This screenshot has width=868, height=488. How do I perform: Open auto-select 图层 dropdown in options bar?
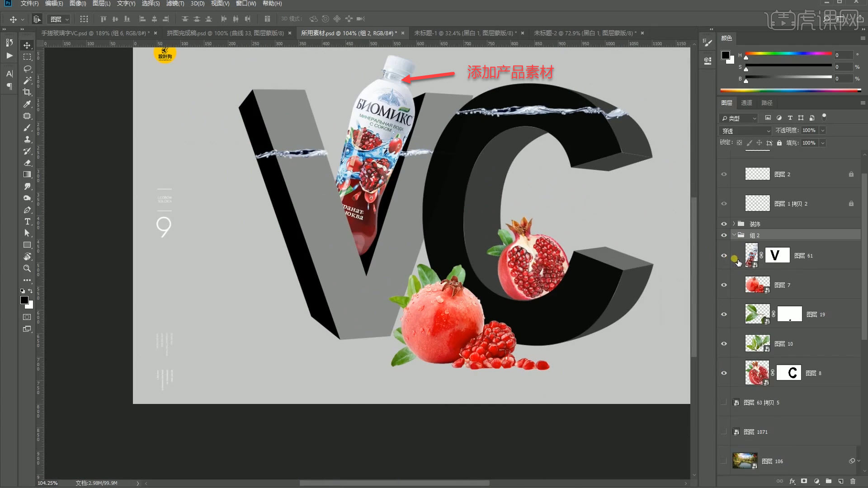tap(59, 19)
